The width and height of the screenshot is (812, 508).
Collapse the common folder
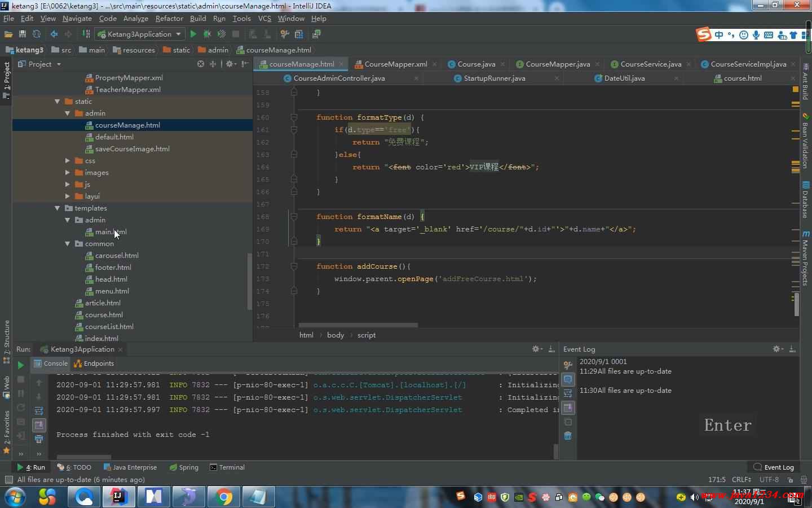click(x=67, y=244)
